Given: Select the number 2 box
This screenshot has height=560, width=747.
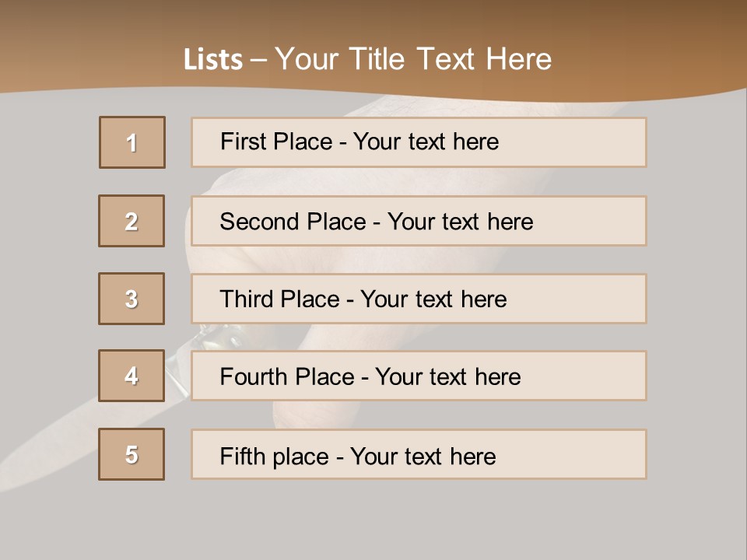Looking at the screenshot, I should [x=132, y=221].
